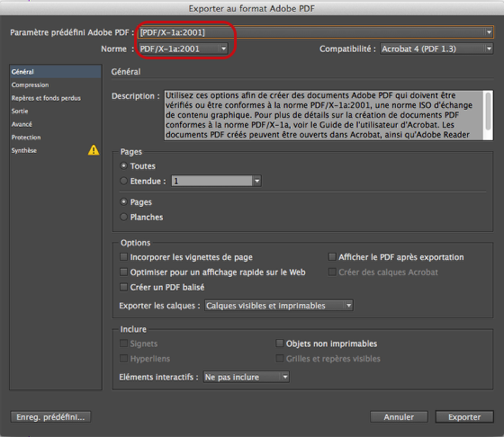Expand the Eléments interactifs dropdown
The height and width of the screenshot is (437, 504).
[x=247, y=377]
